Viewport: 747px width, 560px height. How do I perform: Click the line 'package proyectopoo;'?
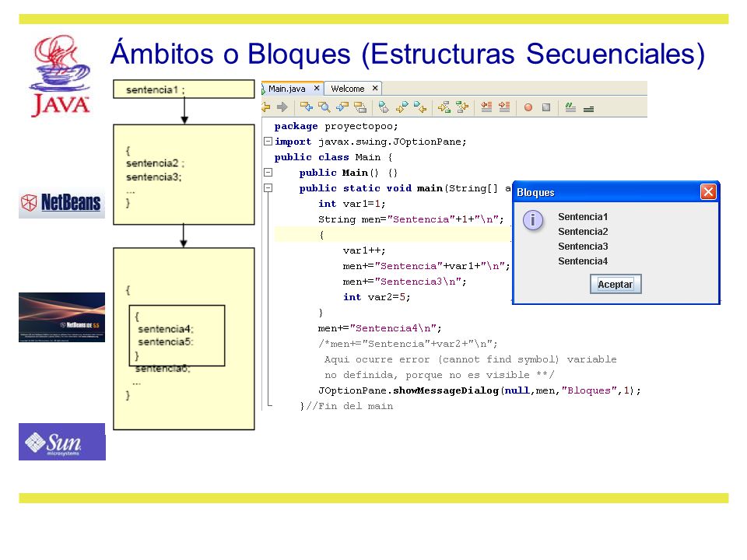coord(336,126)
